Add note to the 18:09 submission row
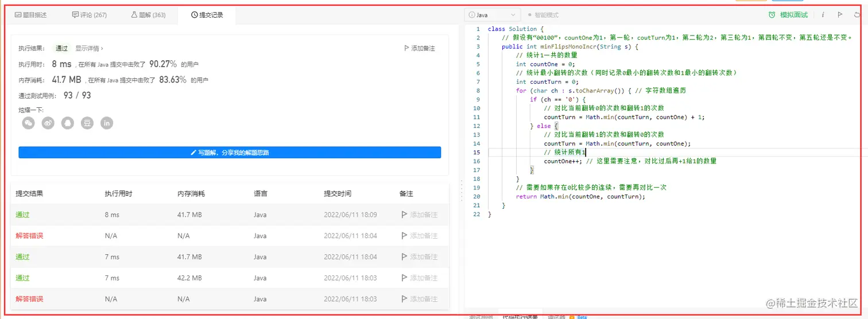 pos(419,215)
